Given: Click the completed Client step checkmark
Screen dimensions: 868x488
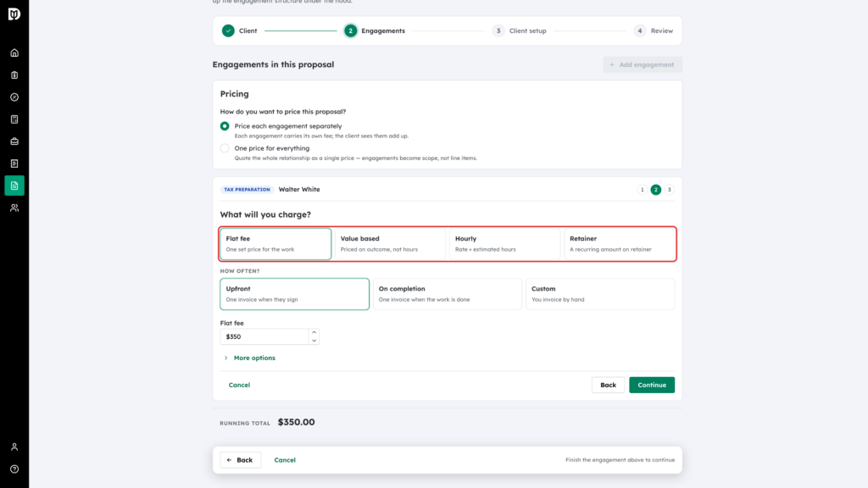Looking at the screenshot, I should 228,31.
